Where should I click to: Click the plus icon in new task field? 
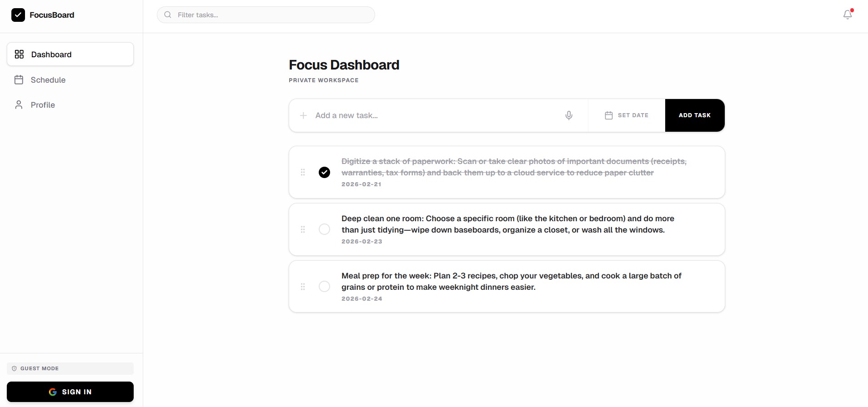coord(303,115)
